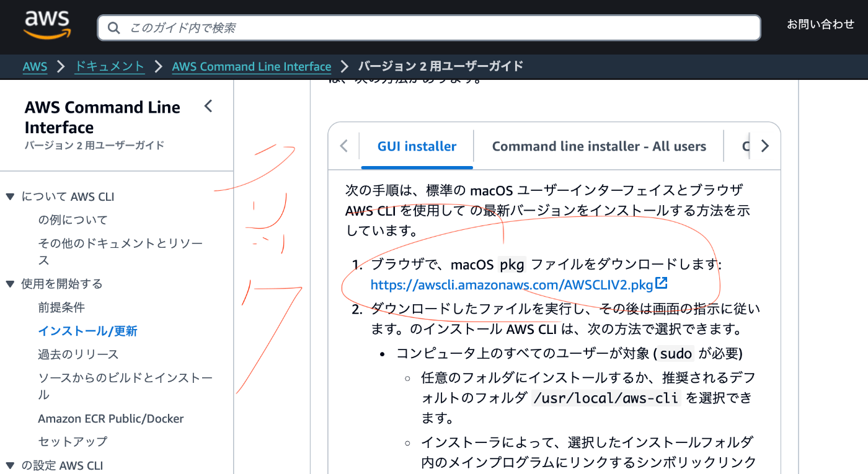Switch to the GUI installer tab
This screenshot has height=474, width=868.
click(x=416, y=146)
